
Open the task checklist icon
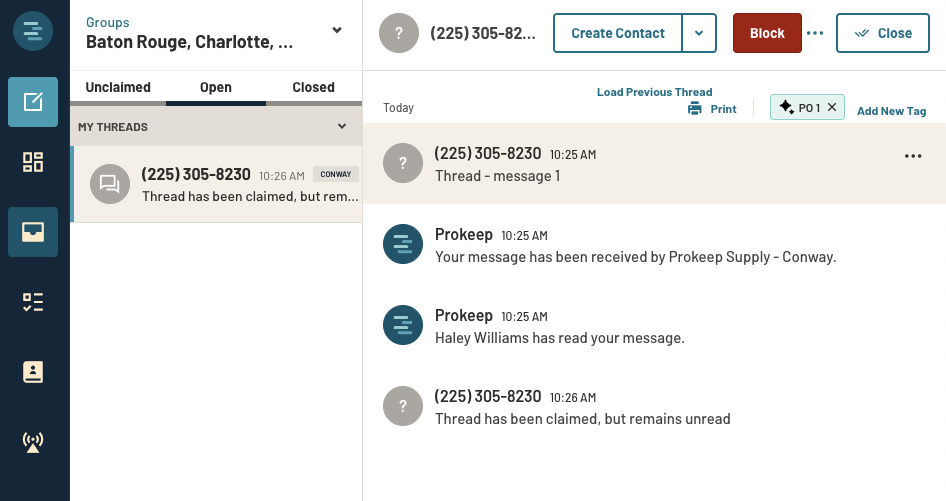pyautogui.click(x=33, y=302)
